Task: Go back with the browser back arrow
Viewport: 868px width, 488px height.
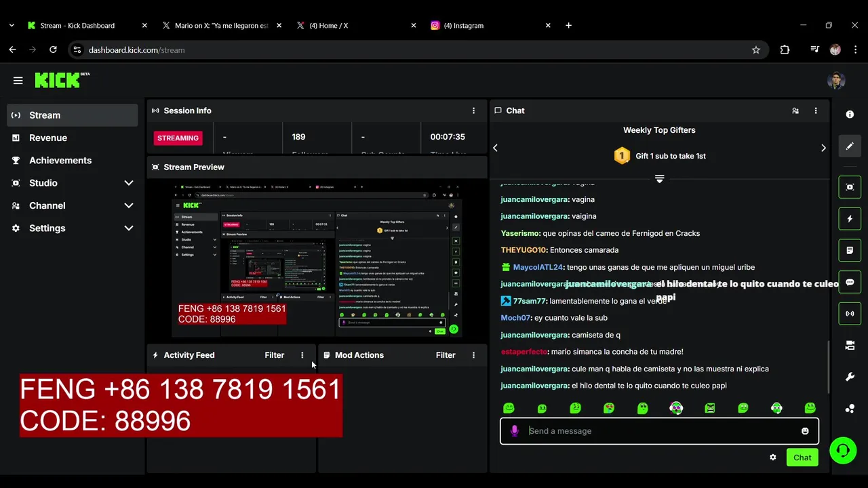Action: 12,49
